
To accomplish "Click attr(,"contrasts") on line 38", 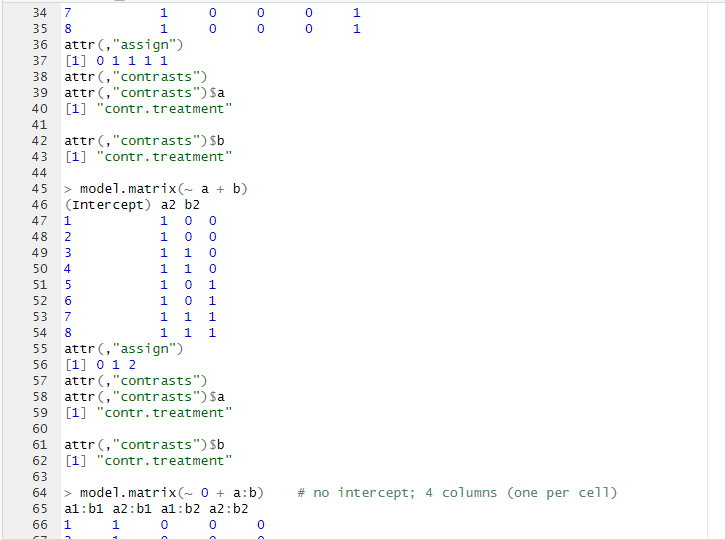I will [x=136, y=76].
